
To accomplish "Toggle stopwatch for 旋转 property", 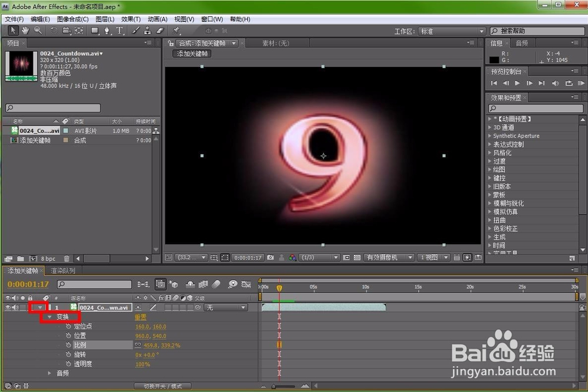I will [68, 354].
